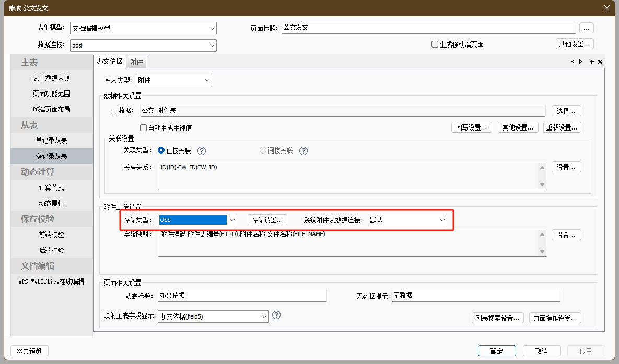The width and height of the screenshot is (619, 364).
Task: Open the 表单模型 dropdown
Action: [212, 28]
